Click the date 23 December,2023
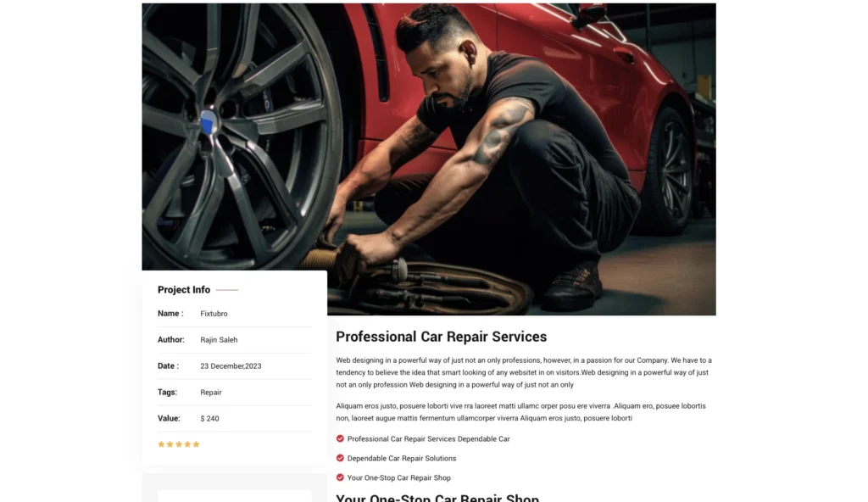 [231, 366]
